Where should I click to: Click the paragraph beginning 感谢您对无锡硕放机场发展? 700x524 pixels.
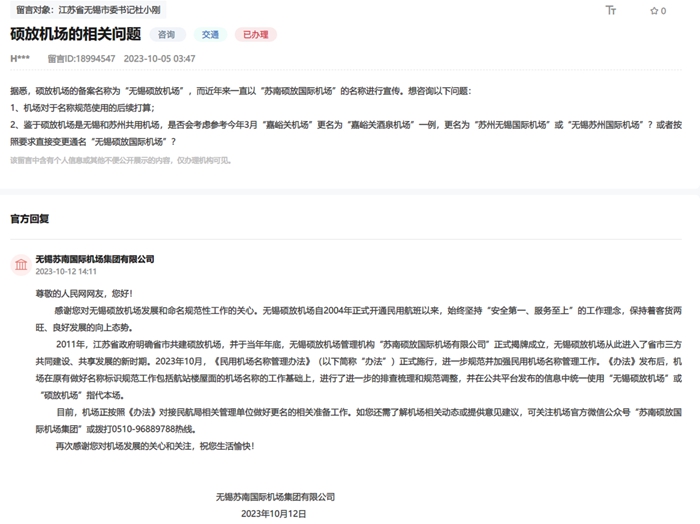coord(358,319)
